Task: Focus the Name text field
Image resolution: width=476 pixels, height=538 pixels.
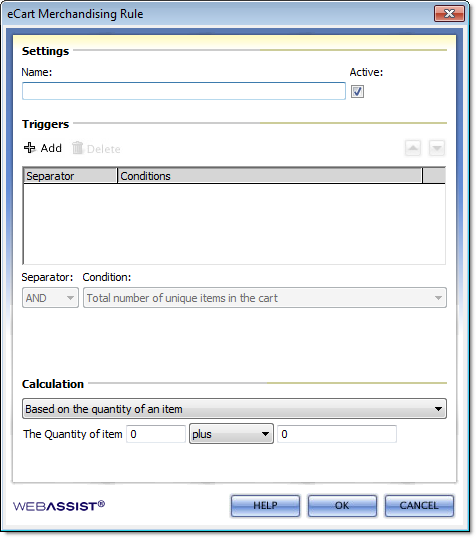Action: 184,91
